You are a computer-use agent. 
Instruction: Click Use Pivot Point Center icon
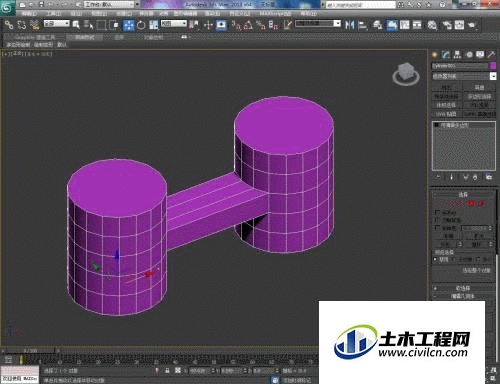194,25
